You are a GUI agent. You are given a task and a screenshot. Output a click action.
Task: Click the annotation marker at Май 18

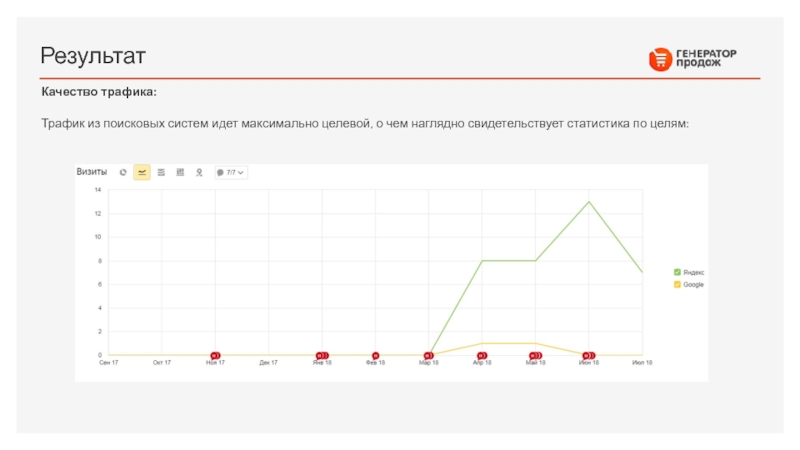pyautogui.click(x=536, y=355)
